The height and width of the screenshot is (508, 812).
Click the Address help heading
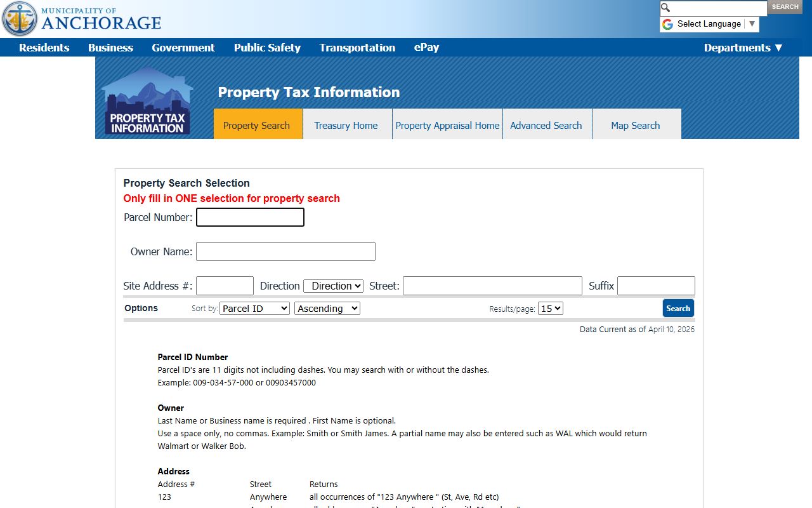(174, 471)
